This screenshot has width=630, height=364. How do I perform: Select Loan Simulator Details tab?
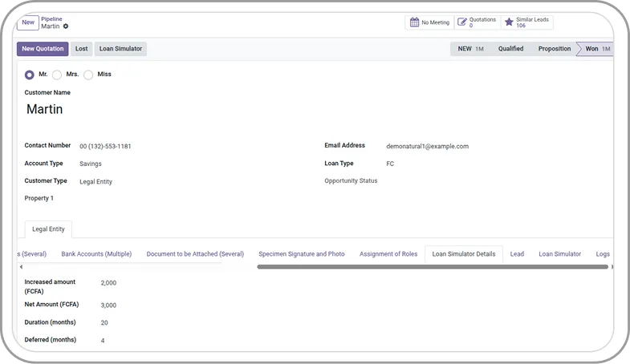pyautogui.click(x=464, y=254)
